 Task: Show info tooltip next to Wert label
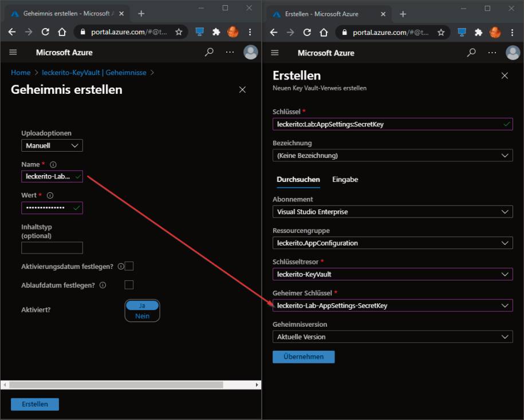pyautogui.click(x=50, y=195)
